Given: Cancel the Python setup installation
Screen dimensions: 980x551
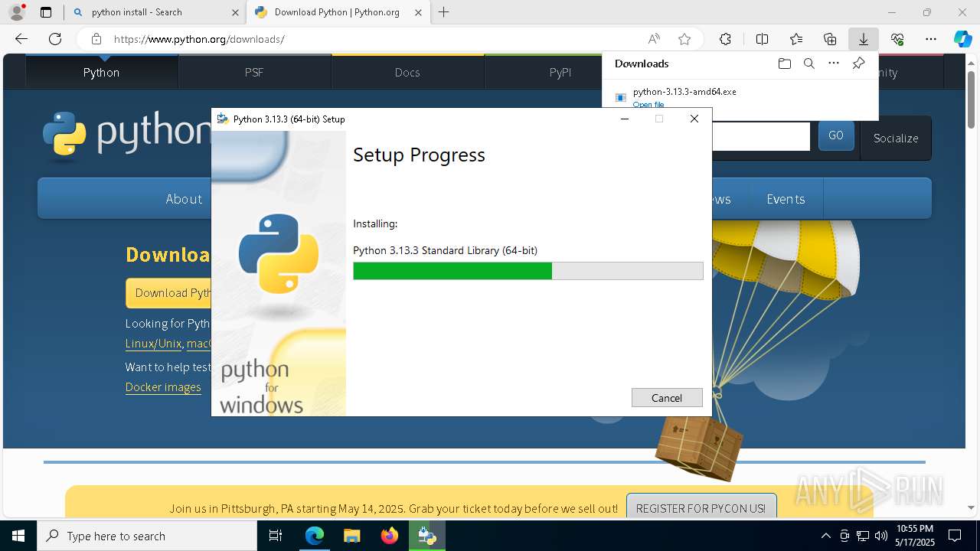Looking at the screenshot, I should [667, 398].
